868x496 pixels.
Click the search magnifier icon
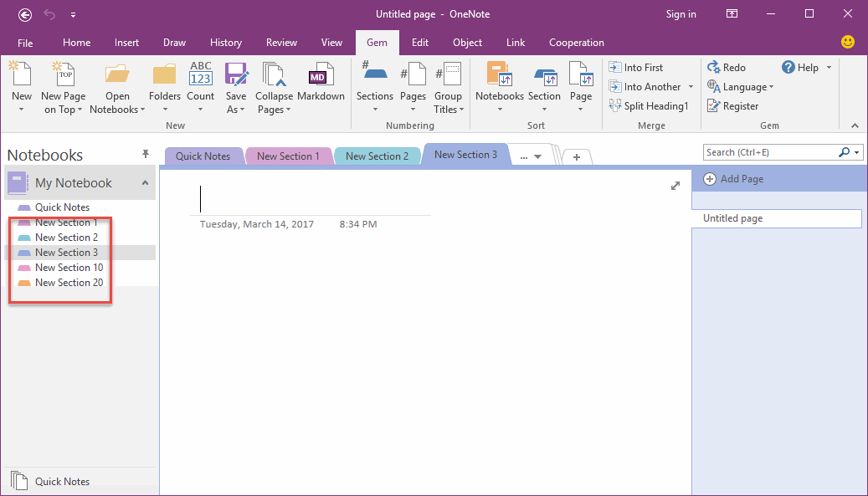(x=845, y=152)
